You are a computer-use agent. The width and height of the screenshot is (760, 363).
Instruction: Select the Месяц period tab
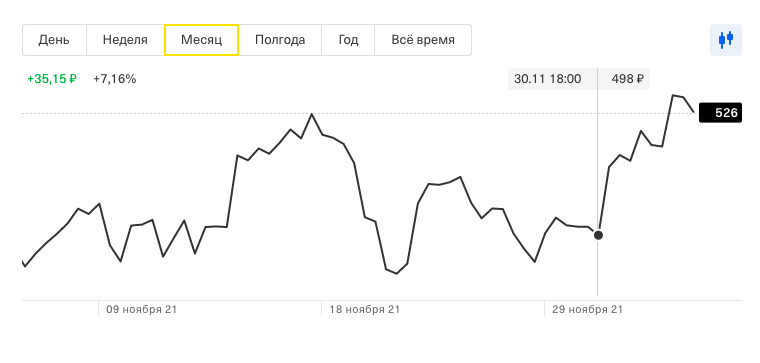(x=201, y=40)
